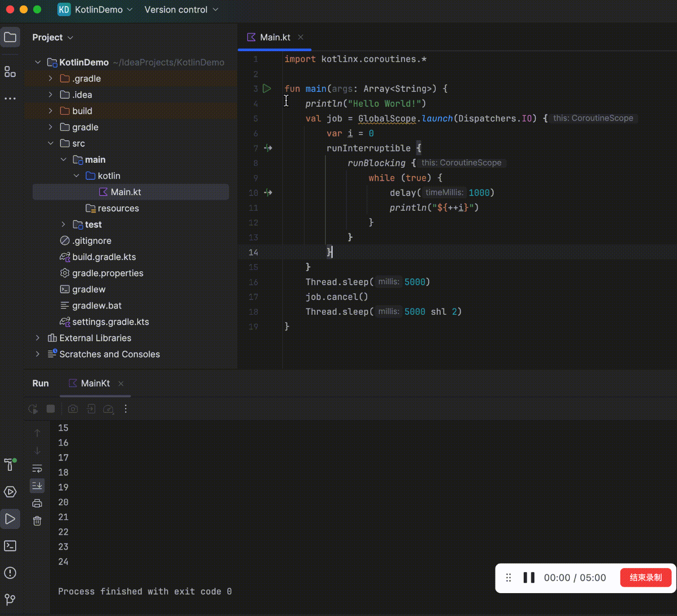Click job.cancel() in the editor
Screen dimensions: 677x616
click(x=337, y=297)
